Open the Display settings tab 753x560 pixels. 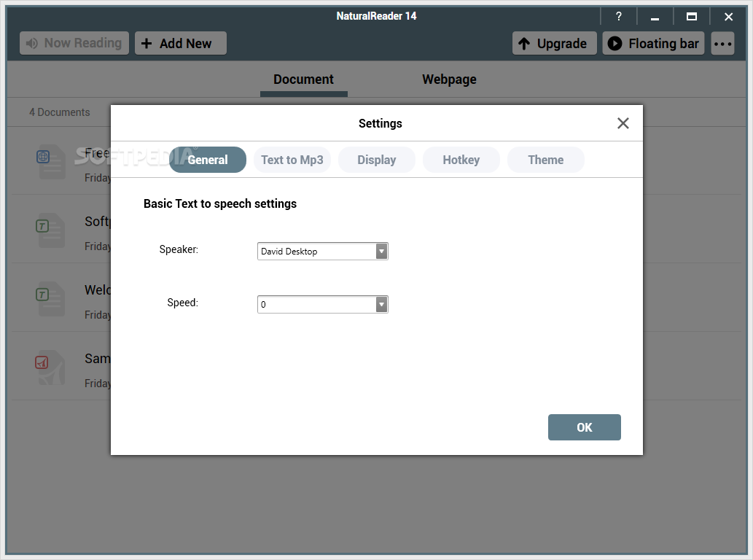(376, 160)
